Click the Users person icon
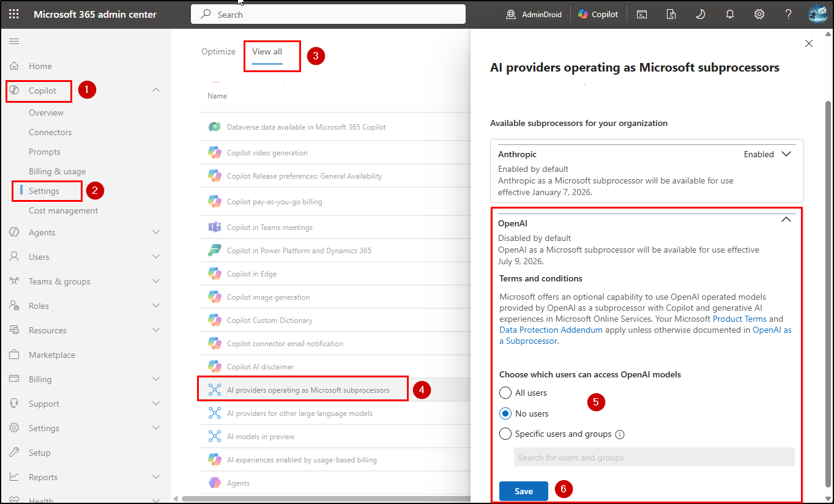 pyautogui.click(x=15, y=257)
